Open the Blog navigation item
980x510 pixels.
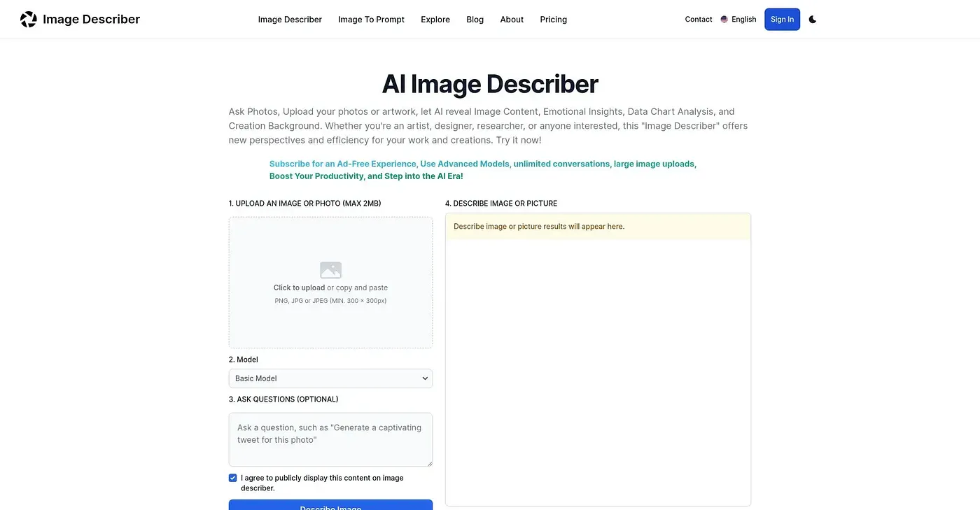coord(475,20)
